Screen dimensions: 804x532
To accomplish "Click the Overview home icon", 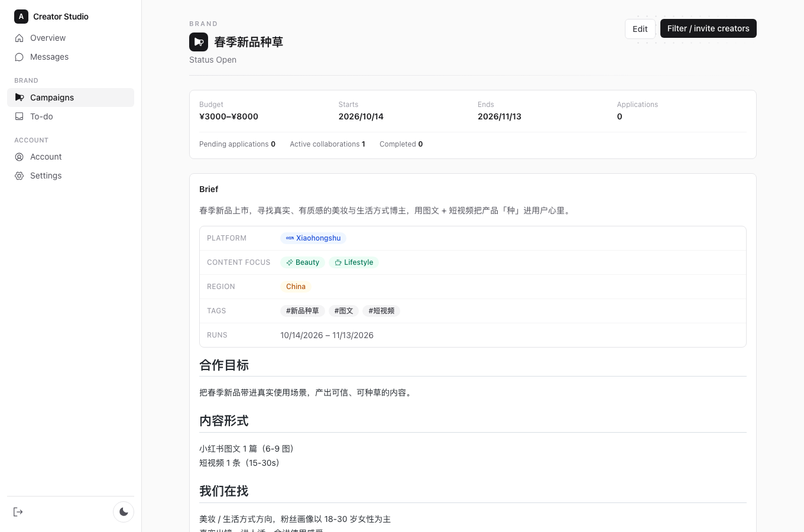I will click(19, 38).
